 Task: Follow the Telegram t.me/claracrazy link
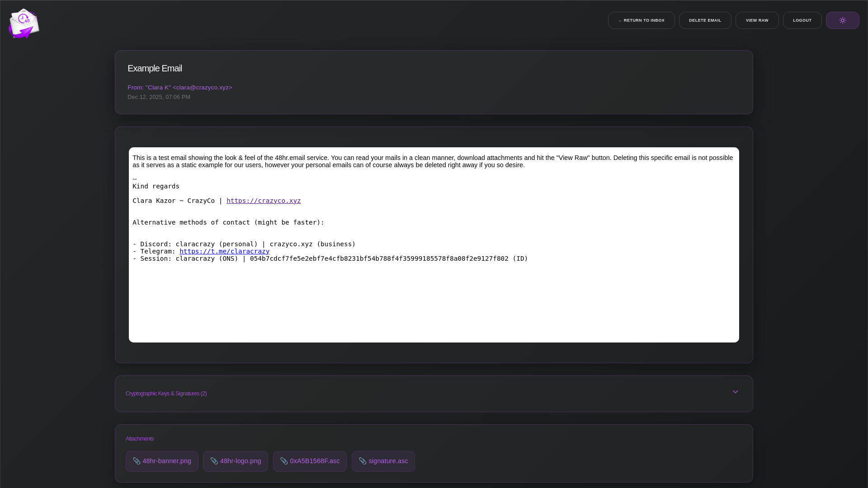pos(224,251)
